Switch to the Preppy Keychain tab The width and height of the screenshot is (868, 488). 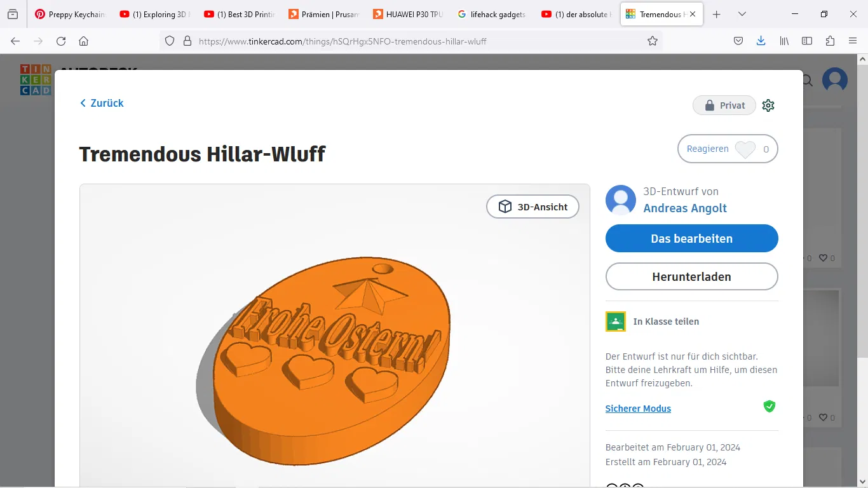(x=70, y=14)
